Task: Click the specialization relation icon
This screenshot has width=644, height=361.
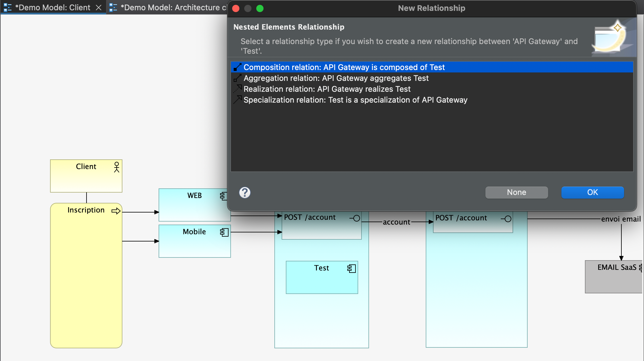Action: click(238, 100)
